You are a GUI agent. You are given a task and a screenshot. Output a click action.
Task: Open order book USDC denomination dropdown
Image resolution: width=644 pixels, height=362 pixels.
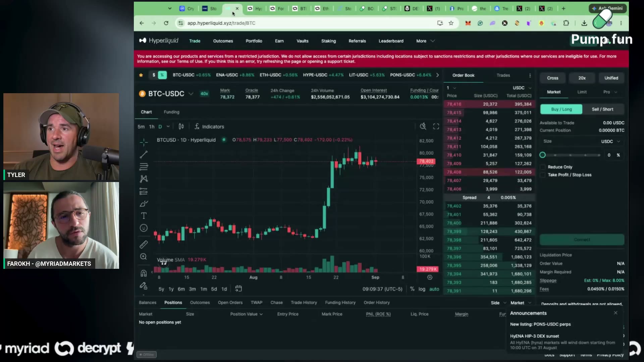[522, 88]
